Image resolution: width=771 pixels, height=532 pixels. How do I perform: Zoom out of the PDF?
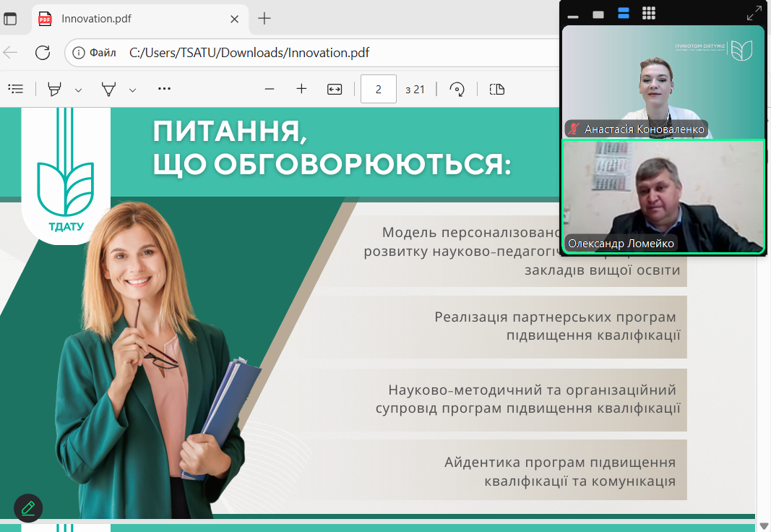(269, 89)
